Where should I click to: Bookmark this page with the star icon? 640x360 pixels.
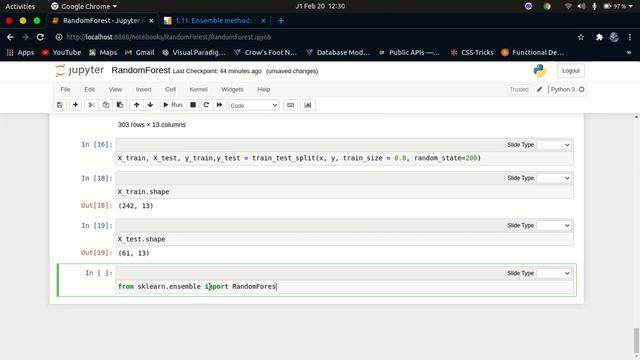pyautogui.click(x=581, y=37)
